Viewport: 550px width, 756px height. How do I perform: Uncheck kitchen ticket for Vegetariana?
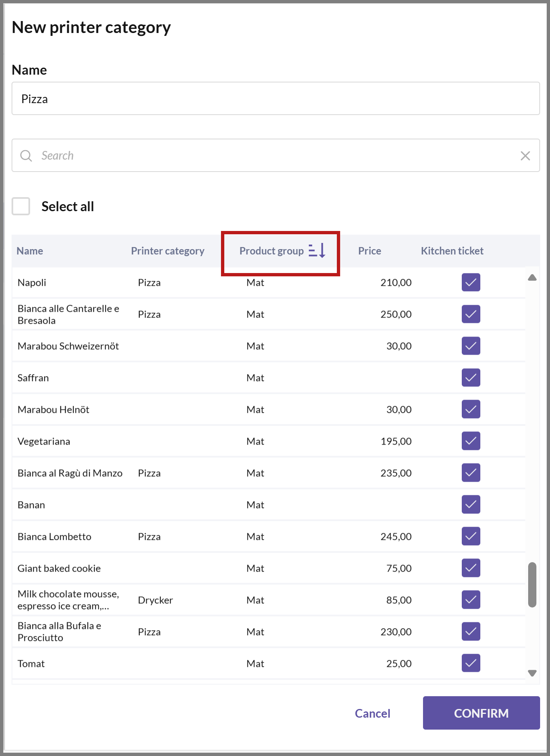point(471,441)
